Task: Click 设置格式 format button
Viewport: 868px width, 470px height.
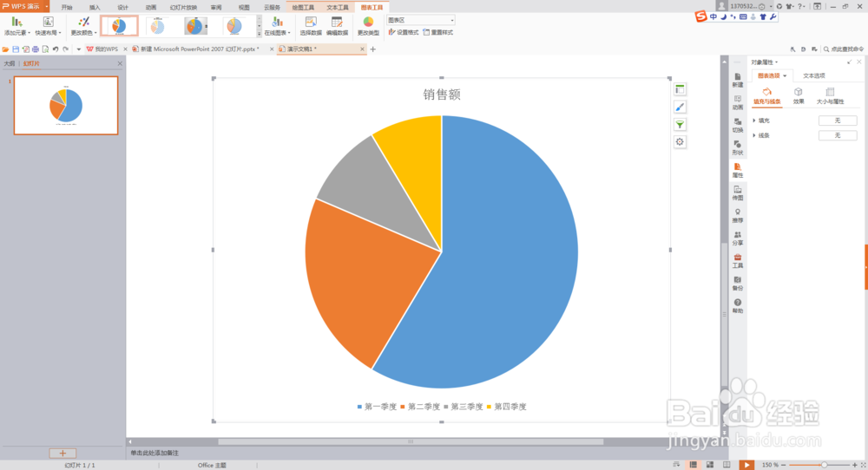Action: pyautogui.click(x=404, y=33)
